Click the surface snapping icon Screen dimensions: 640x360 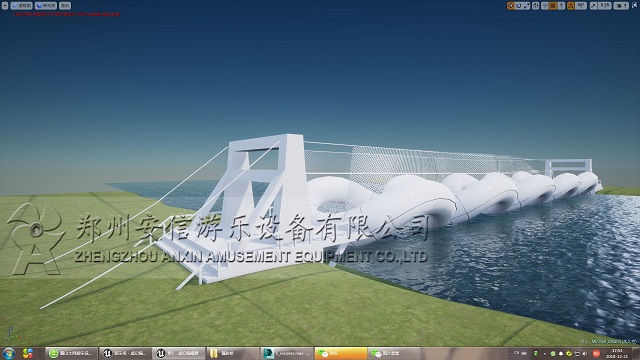pos(544,6)
